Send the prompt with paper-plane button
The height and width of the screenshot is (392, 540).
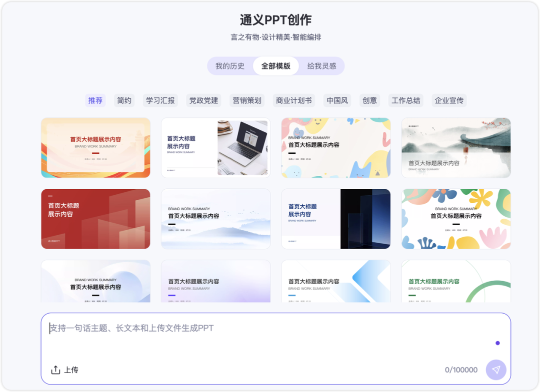click(495, 370)
